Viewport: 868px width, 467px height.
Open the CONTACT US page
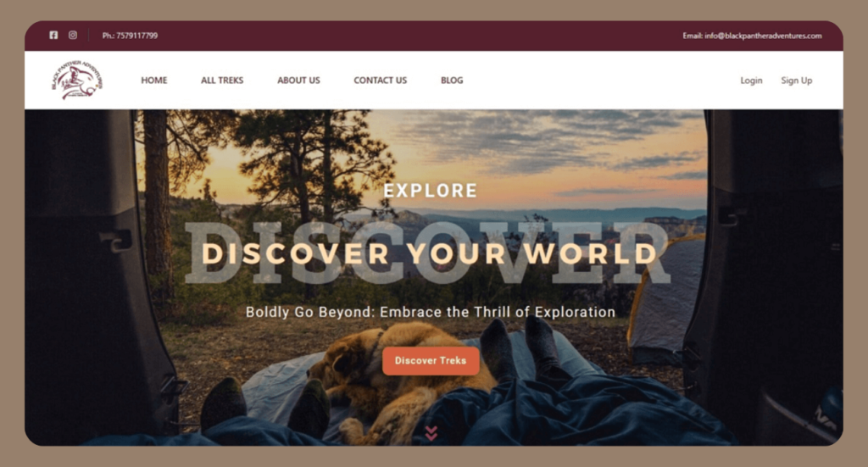(381, 81)
